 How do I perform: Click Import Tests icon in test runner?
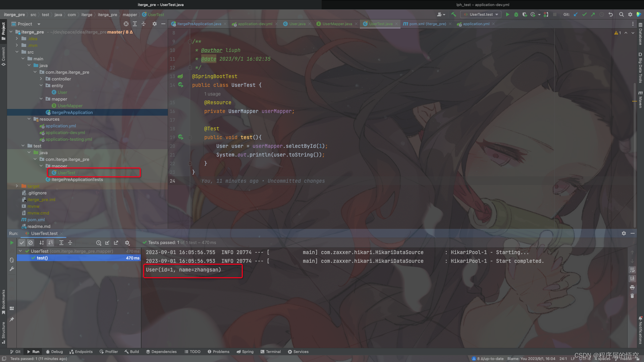pos(107,243)
